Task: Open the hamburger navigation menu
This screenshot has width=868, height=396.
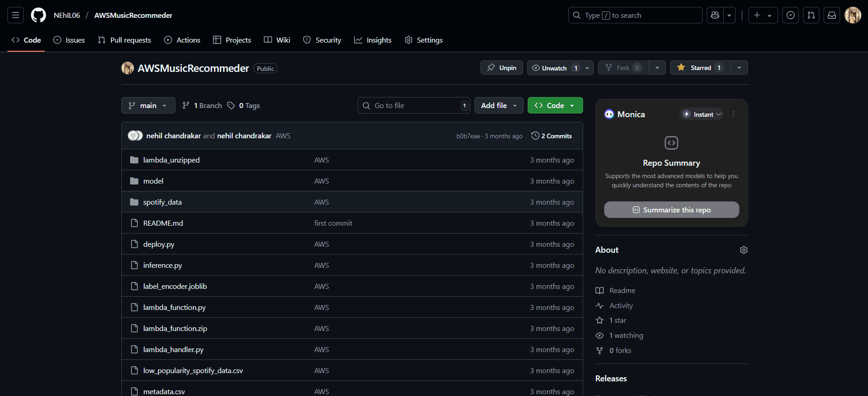Action: pyautogui.click(x=16, y=15)
